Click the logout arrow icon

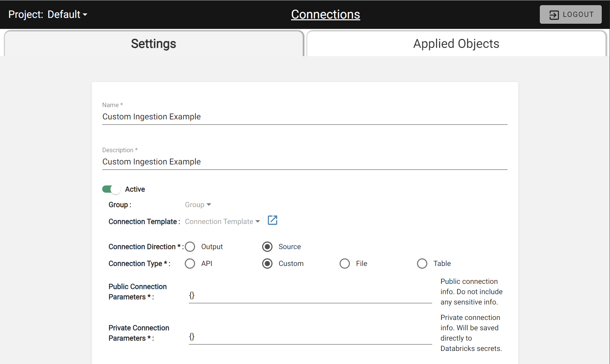point(554,15)
